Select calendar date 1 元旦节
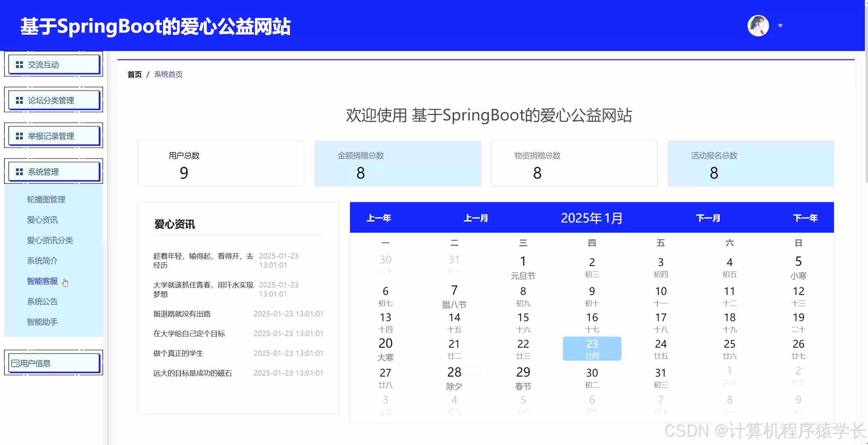The width and height of the screenshot is (868, 445). click(523, 267)
